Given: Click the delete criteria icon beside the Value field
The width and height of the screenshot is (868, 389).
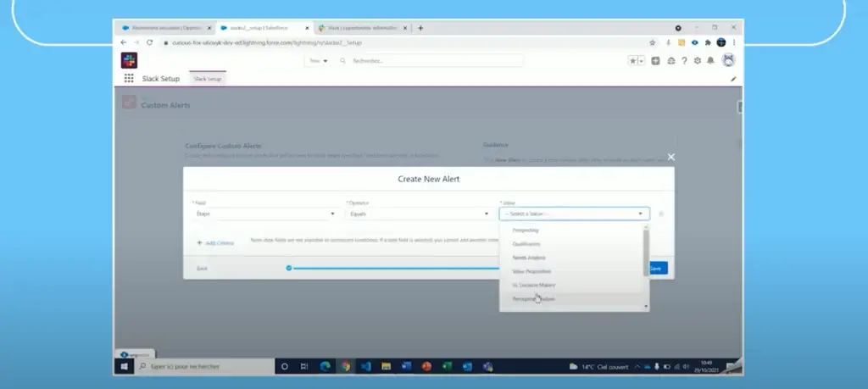Looking at the screenshot, I should (661, 214).
